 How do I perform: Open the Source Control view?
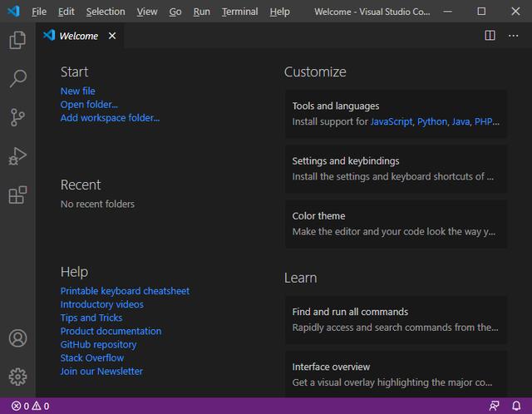(17, 117)
